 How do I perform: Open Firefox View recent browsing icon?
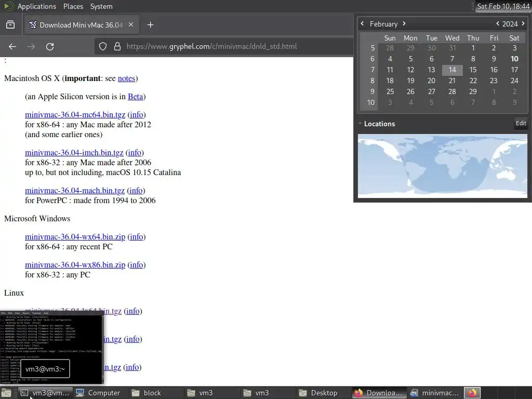[10, 25]
